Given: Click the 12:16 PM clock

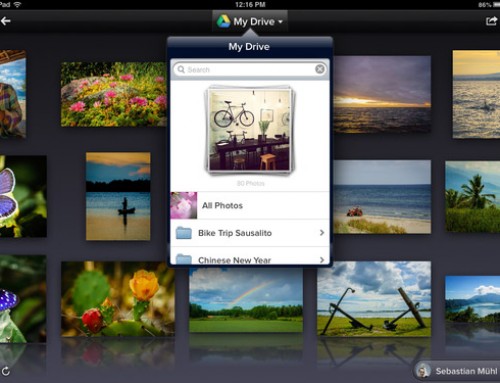Looking at the screenshot, I should (x=250, y=4).
